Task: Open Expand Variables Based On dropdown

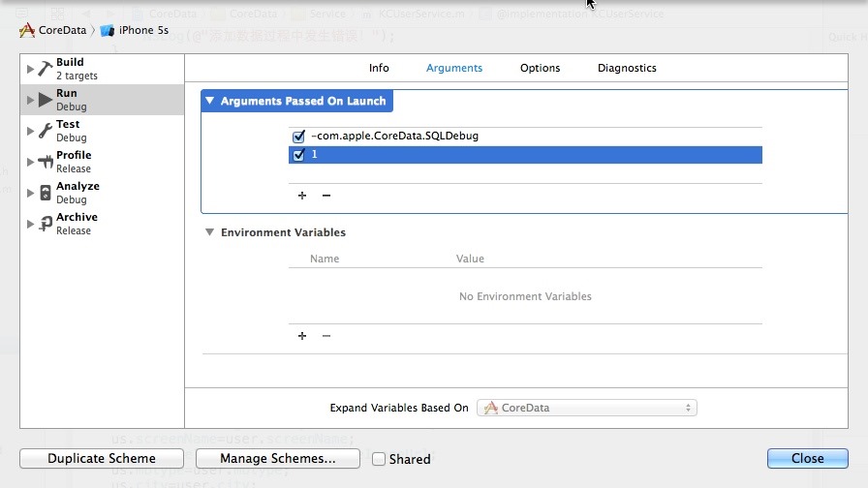Action: [x=587, y=408]
